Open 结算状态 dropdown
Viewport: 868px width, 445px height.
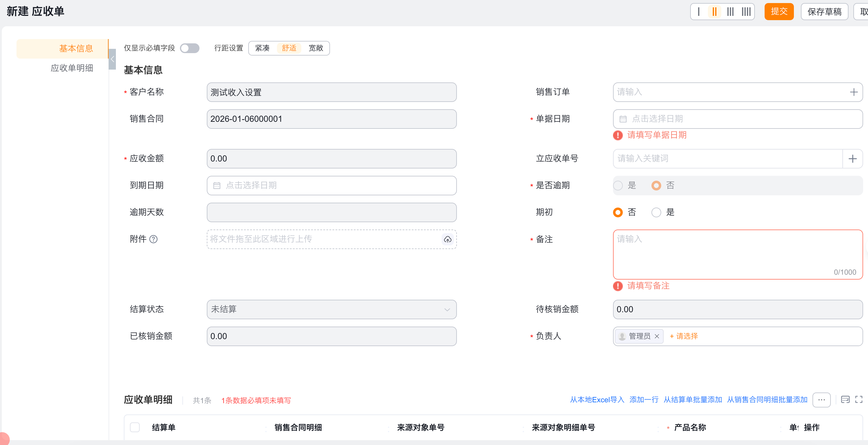(x=331, y=309)
